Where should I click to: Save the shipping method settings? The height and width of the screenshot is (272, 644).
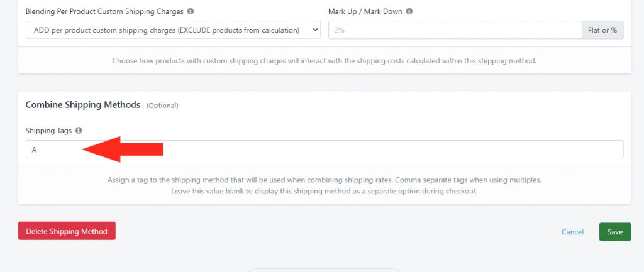(x=615, y=232)
